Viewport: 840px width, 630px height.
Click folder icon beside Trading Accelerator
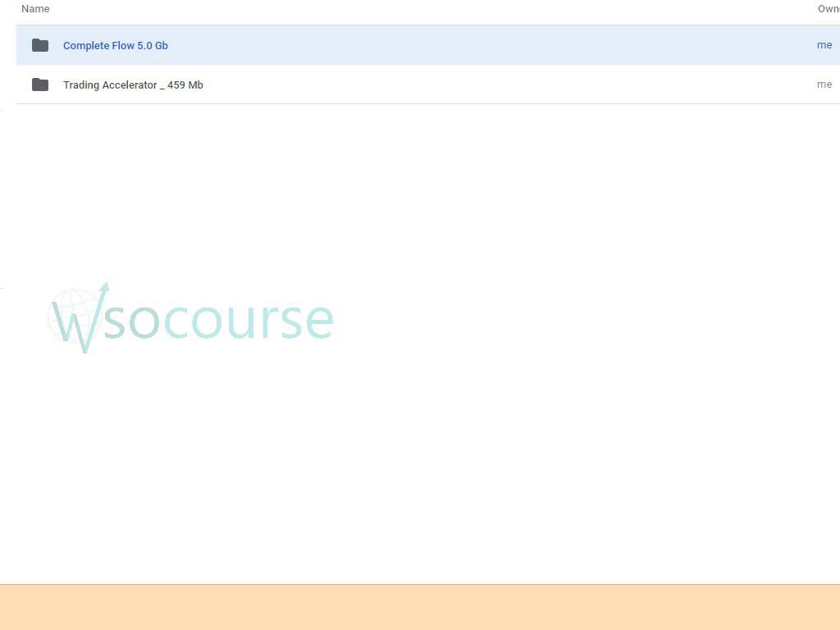(40, 84)
